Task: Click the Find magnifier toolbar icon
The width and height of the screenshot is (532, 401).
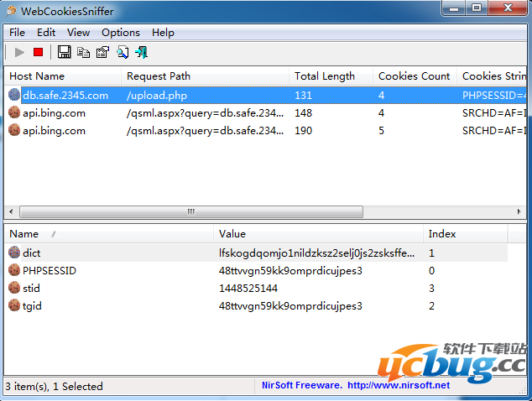Action: pos(123,52)
